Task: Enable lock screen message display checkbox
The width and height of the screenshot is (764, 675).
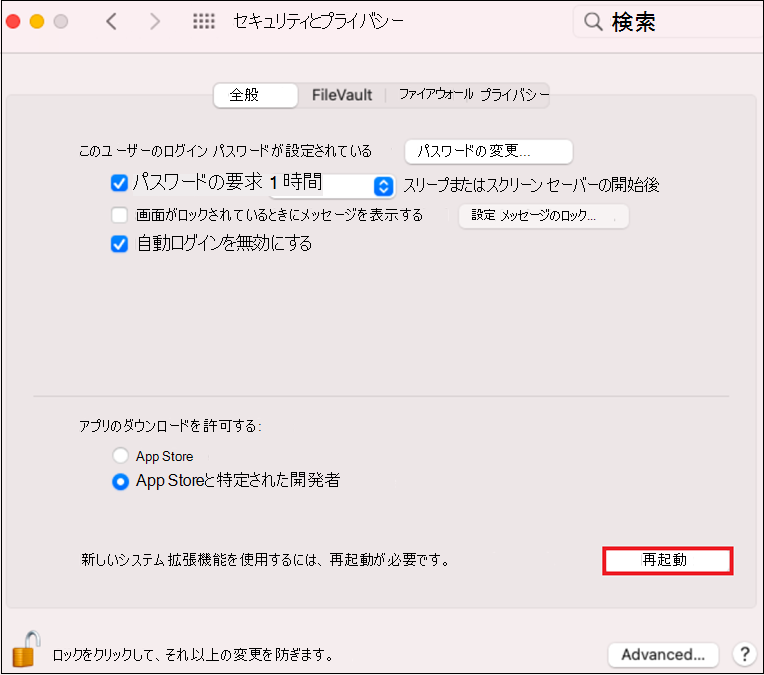Action: pyautogui.click(x=119, y=215)
